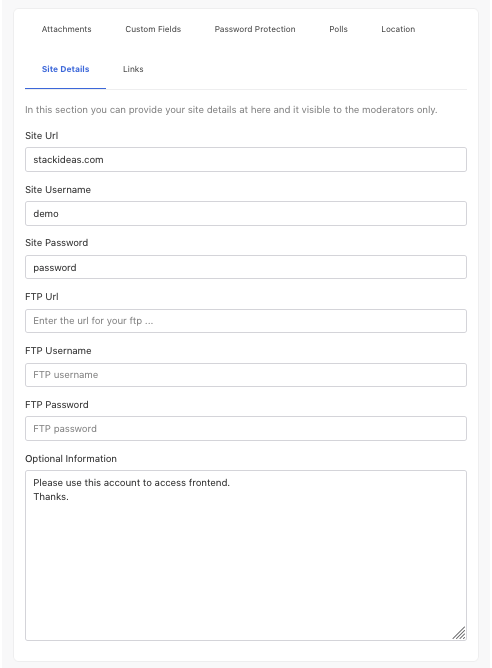
Task: Switch to the Custom Fields tab
Action: pyautogui.click(x=153, y=29)
